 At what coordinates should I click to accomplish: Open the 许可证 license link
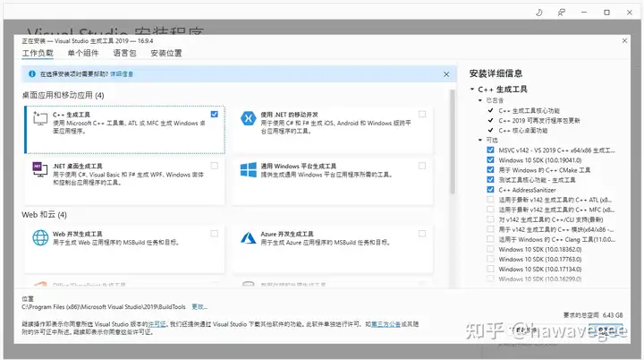tap(157, 324)
